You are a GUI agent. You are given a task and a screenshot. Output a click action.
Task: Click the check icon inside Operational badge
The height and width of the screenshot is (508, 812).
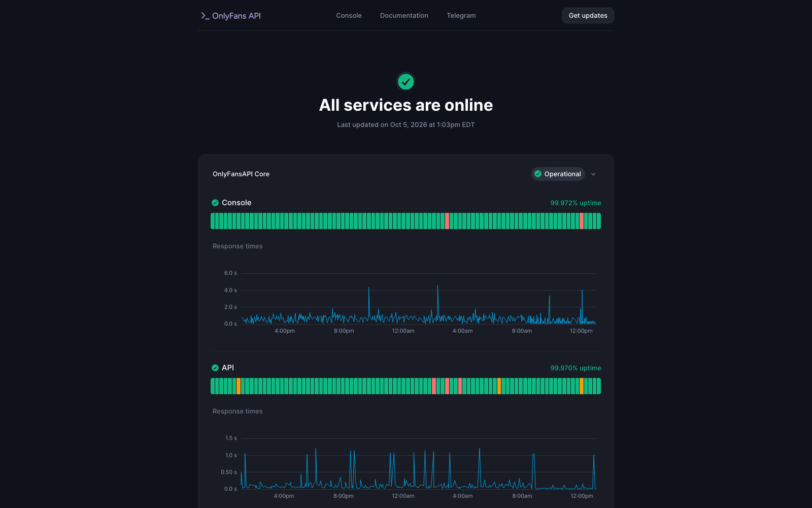coord(538,174)
